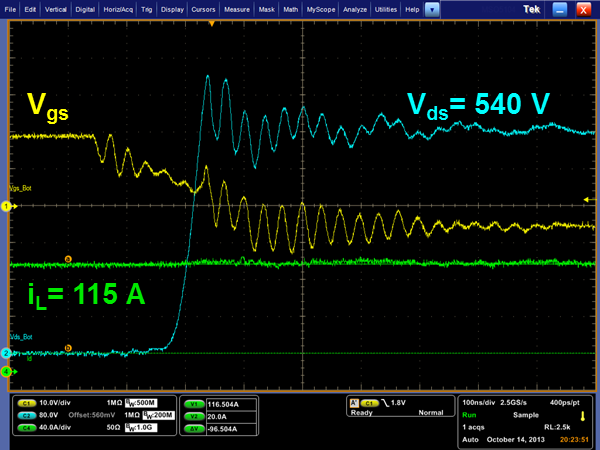Select the V1 cursor readout badge
This screenshot has width=600, height=450.
(191, 401)
